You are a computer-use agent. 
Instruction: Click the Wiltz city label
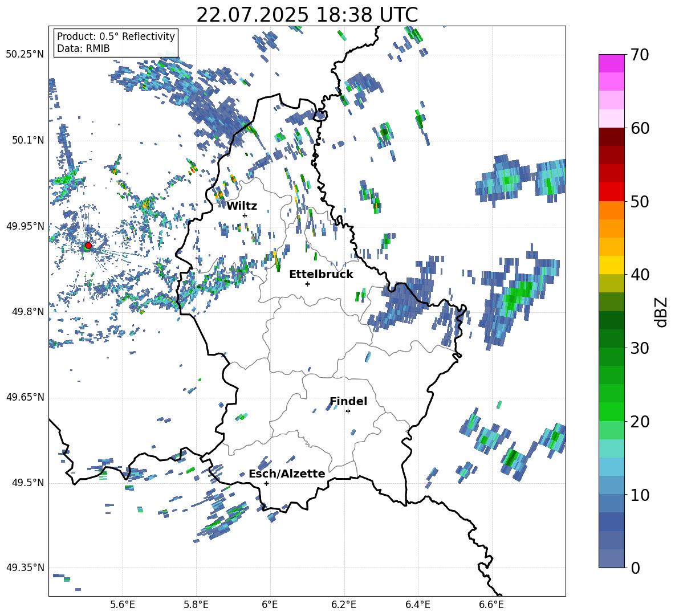[242, 206]
